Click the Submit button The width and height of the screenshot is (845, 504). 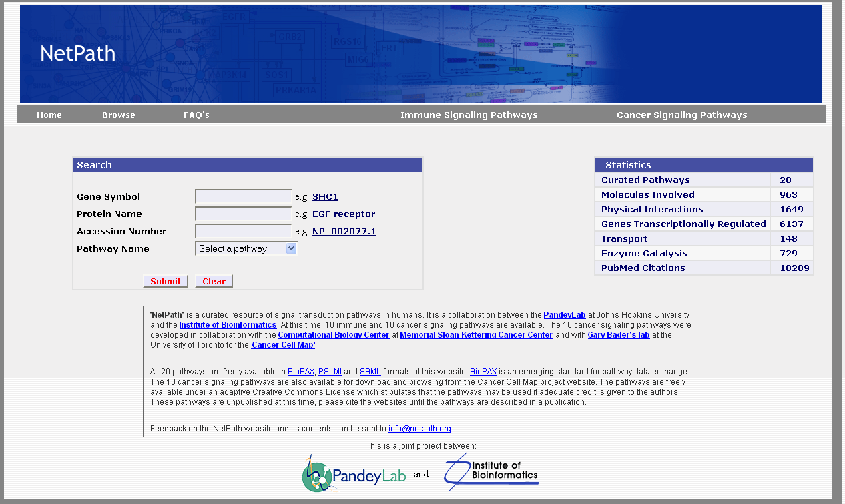166,281
